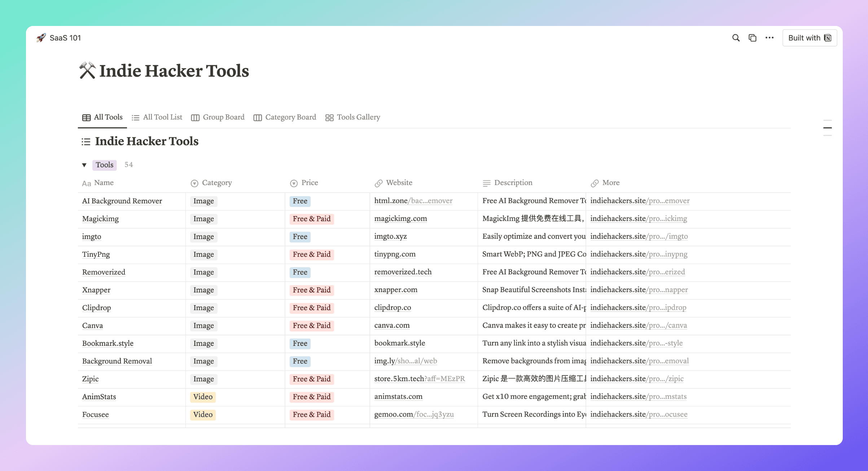Open the search magnifier icon

[x=736, y=38]
